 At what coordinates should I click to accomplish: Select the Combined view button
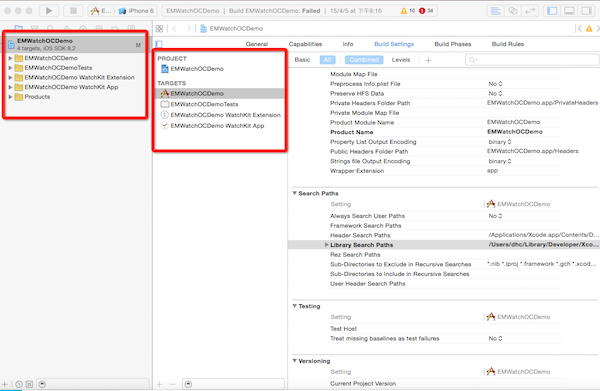[364, 60]
